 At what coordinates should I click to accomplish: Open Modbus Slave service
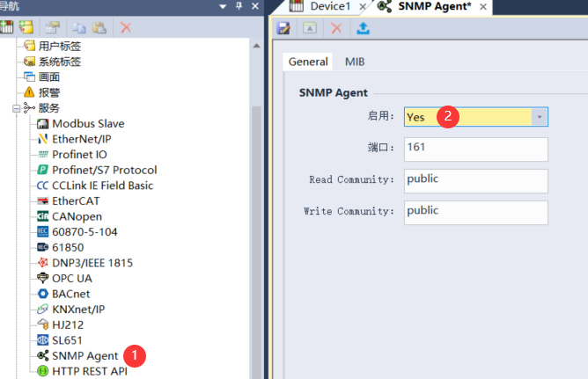(x=88, y=124)
